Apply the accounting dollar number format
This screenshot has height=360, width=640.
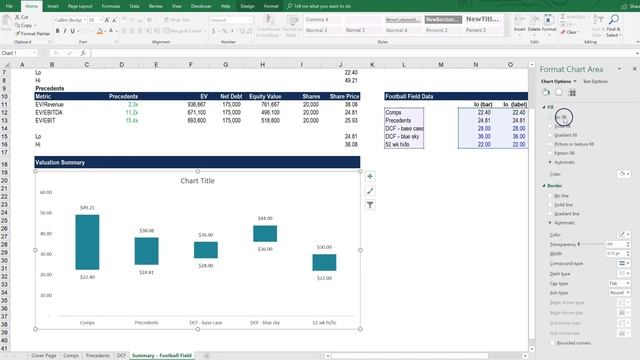click(213, 31)
